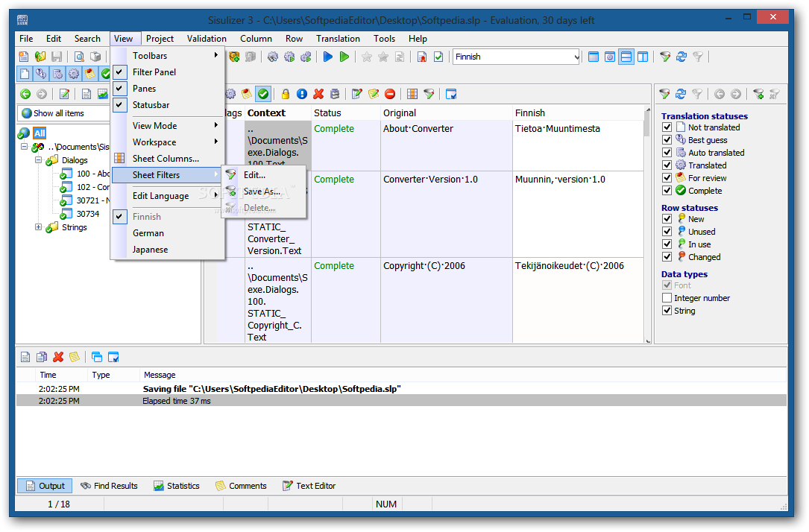Click the Auto translated status button in top-left toolbar

(57, 75)
